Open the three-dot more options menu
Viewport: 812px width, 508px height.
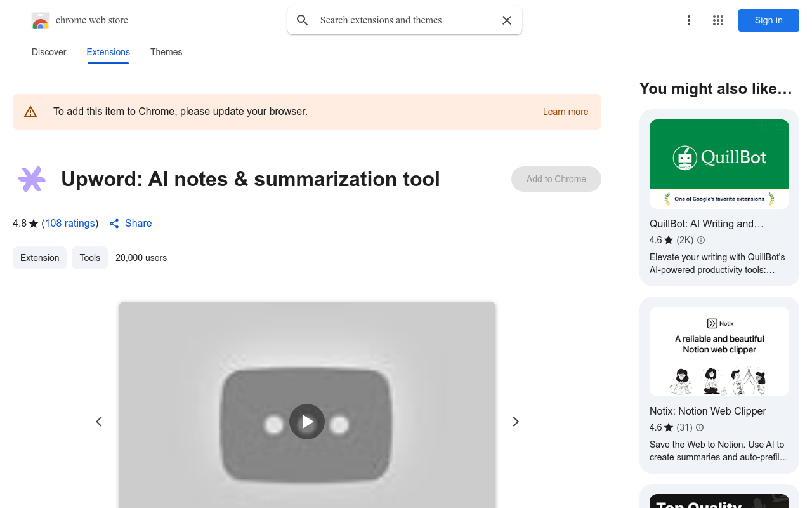coord(689,20)
